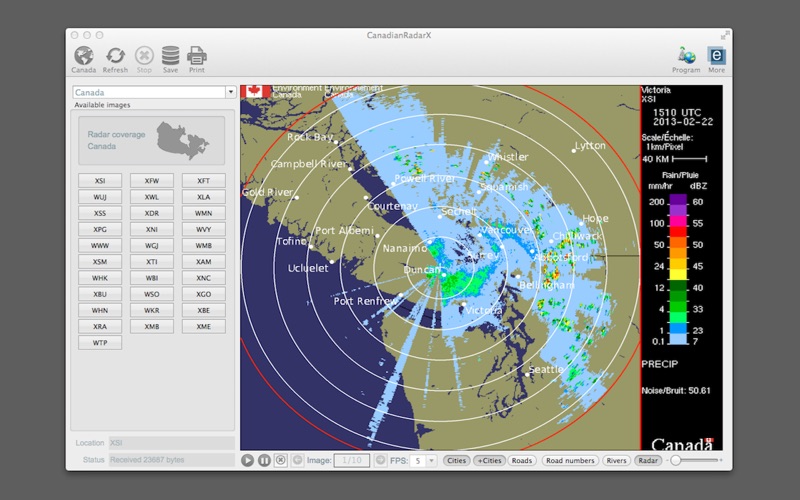Save the current radar image
This screenshot has height=500, width=800.
tap(171, 56)
